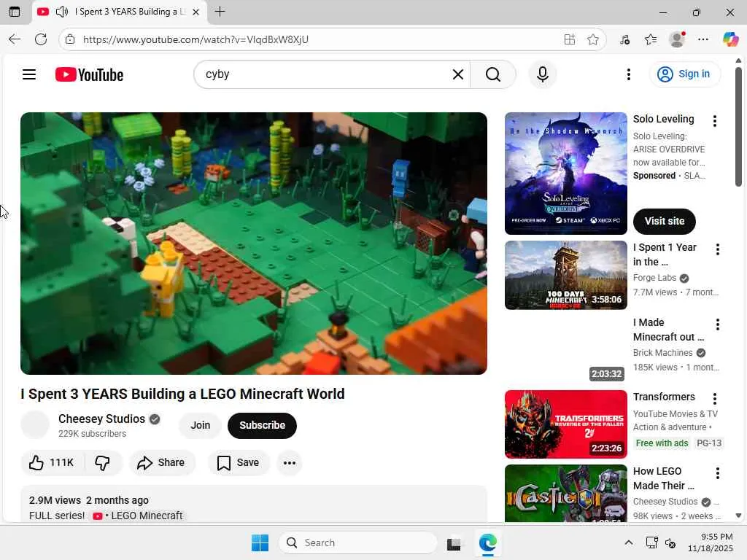The image size is (747, 560).
Task: Click 'Free with ads' badge
Action: [x=662, y=443]
